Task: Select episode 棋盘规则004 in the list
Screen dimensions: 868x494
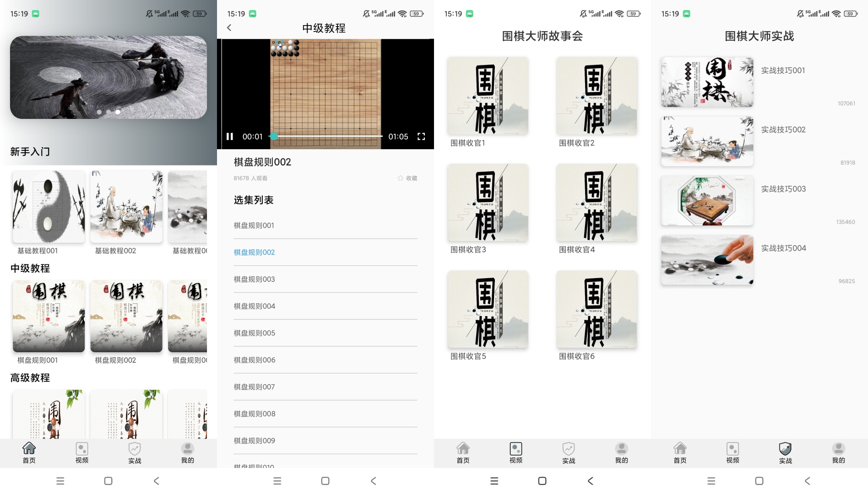Action: coord(325,306)
